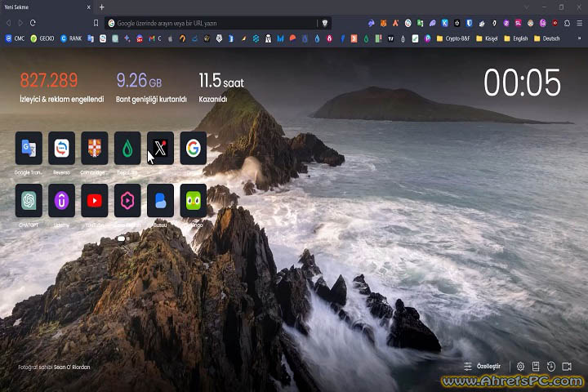Open the pink hexagon play top site tile
The width and height of the screenshot is (588, 392).
(x=127, y=201)
